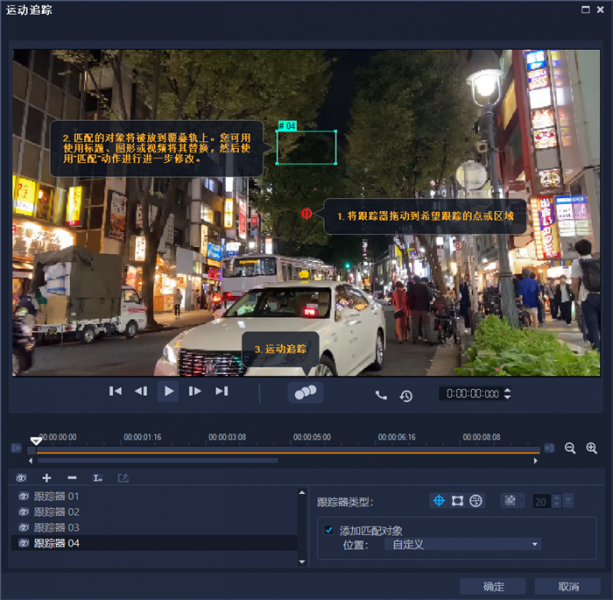This screenshot has width=613, height=600.
Task: Click the timecode field 0:00:00:000
Action: pos(472,393)
